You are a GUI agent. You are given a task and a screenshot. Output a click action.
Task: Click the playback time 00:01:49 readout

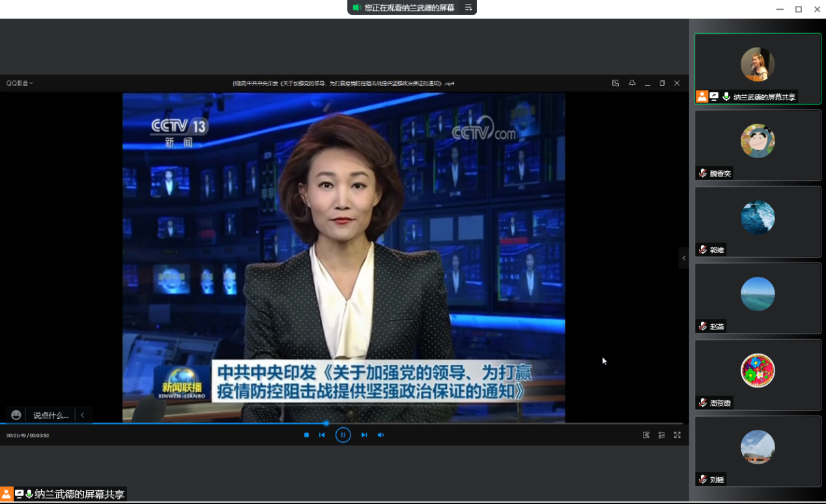point(16,435)
